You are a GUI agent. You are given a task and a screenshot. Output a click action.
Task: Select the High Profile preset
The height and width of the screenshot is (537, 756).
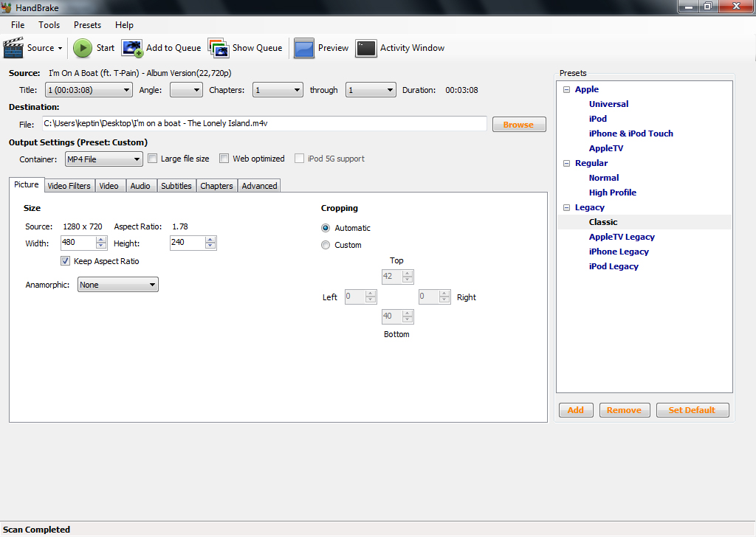pos(612,193)
